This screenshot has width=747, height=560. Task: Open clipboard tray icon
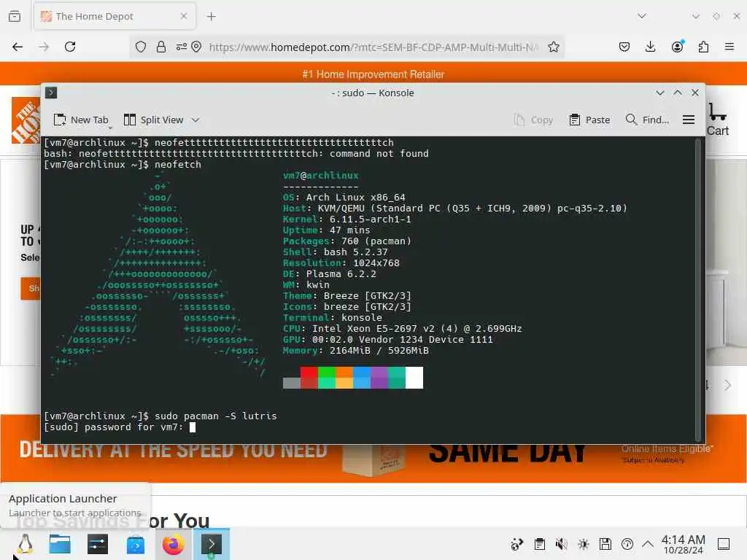(539, 544)
